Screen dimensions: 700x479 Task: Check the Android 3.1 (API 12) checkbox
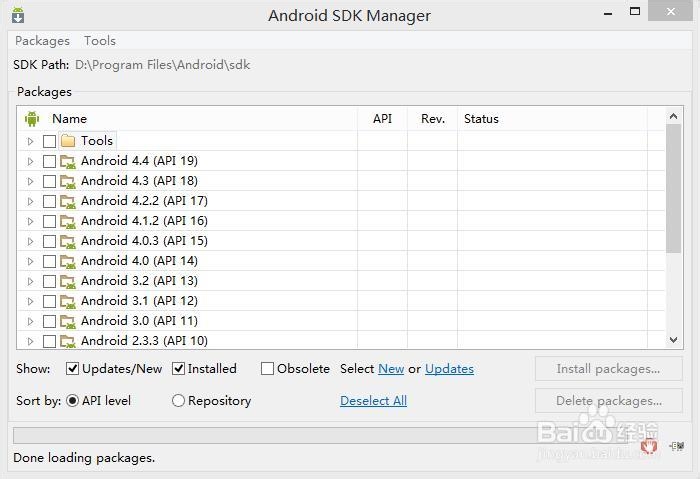pos(49,302)
